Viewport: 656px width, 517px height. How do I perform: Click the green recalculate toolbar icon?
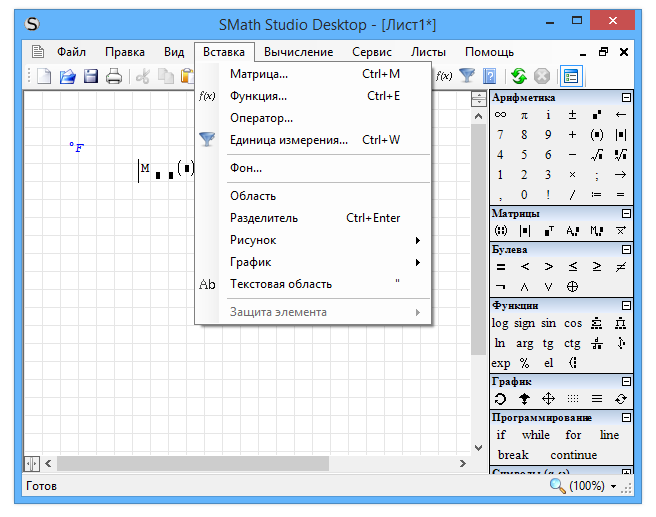coord(518,76)
